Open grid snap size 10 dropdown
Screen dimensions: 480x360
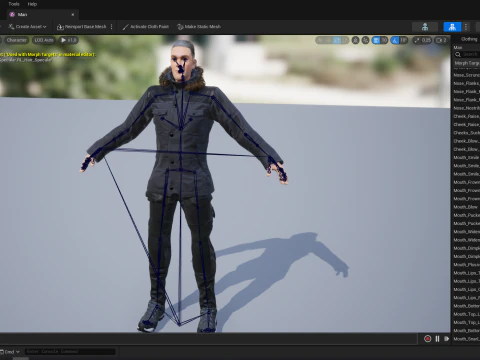[384, 40]
